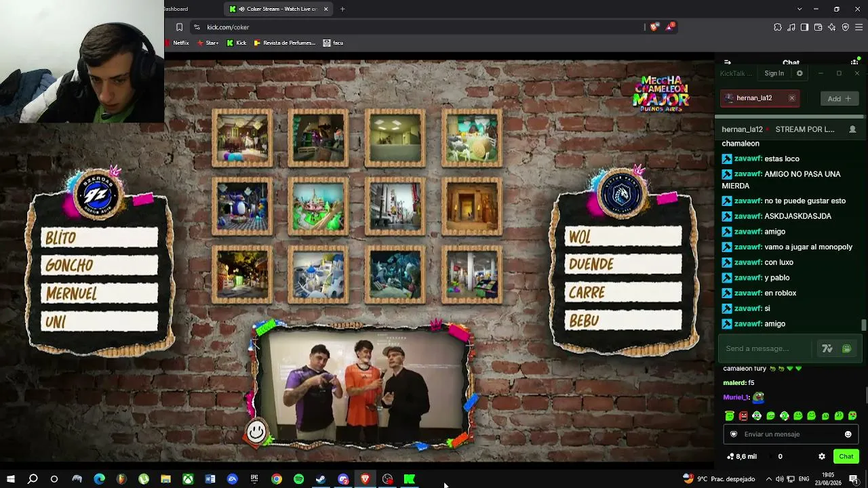Click Sign In in KickTalk window

point(774,73)
